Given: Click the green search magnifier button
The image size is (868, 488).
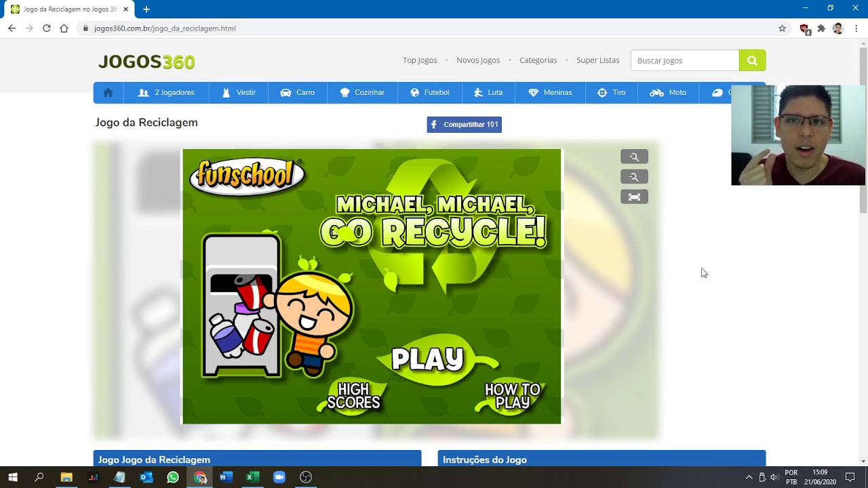Looking at the screenshot, I should click(x=752, y=60).
